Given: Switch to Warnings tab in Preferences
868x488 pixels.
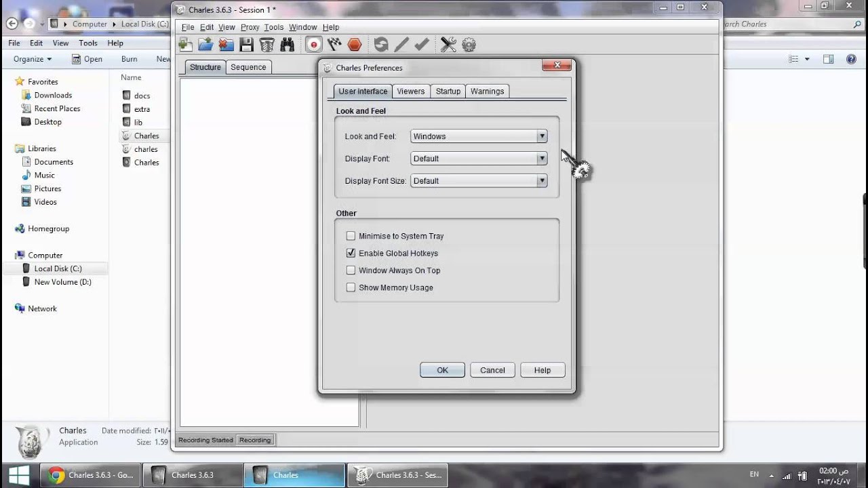Looking at the screenshot, I should tap(487, 91).
